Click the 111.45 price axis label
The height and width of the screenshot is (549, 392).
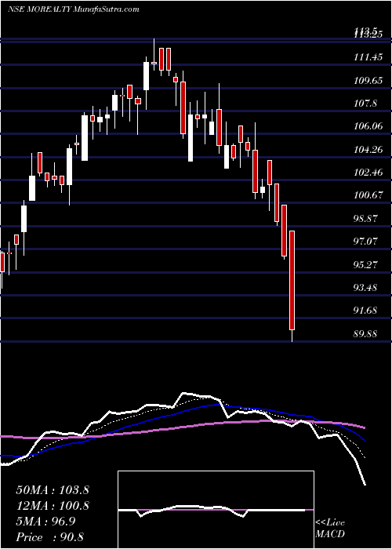[368, 57]
